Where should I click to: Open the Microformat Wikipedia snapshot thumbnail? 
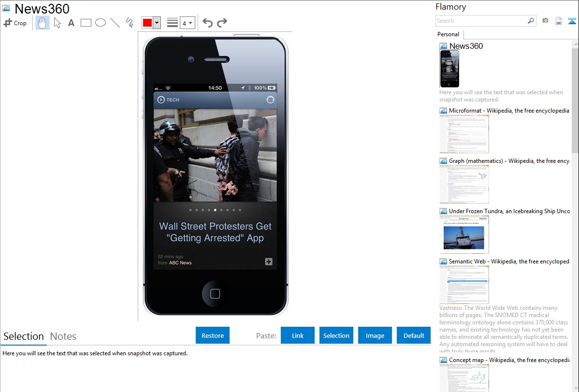[464, 134]
